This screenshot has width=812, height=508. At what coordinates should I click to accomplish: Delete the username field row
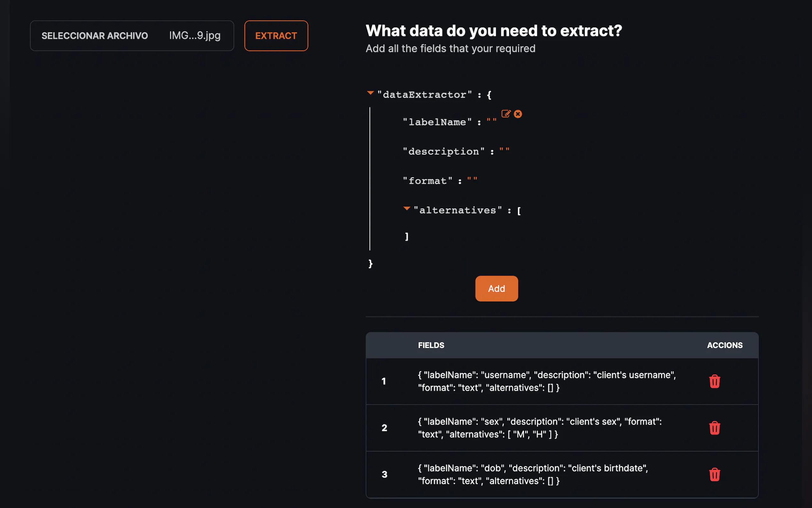pyautogui.click(x=714, y=381)
